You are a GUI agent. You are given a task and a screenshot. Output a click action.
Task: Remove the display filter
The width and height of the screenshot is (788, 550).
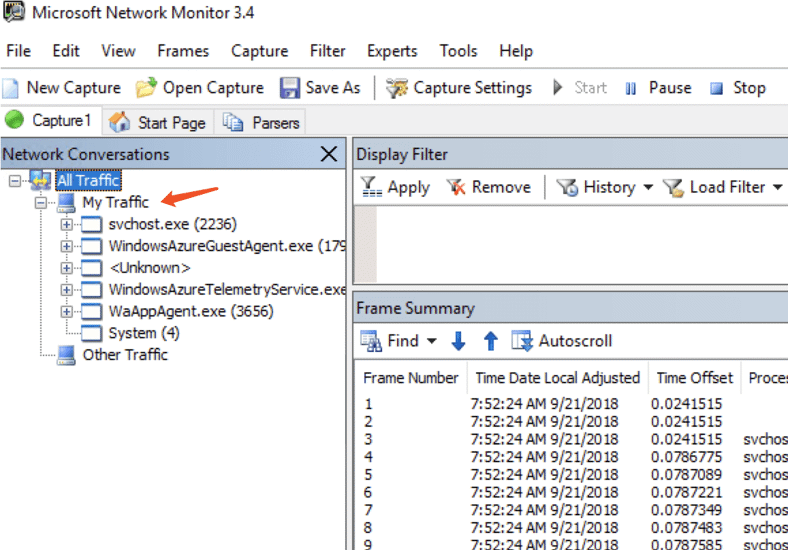pos(489,187)
